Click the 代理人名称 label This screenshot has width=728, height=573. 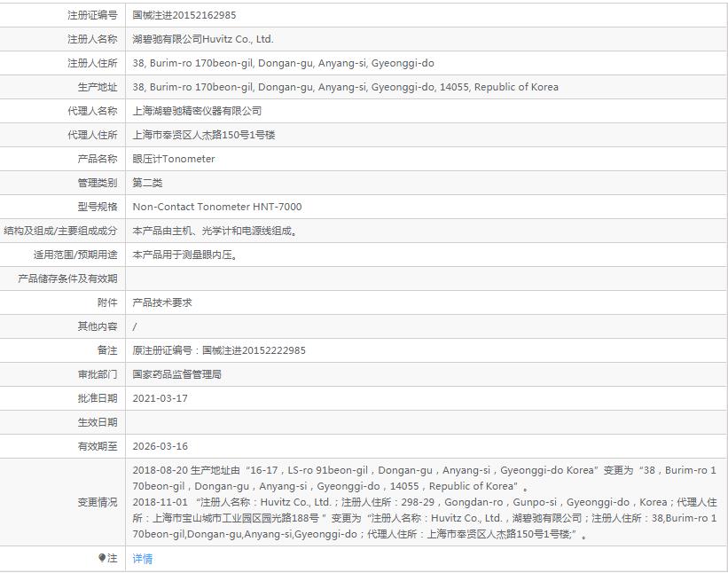pos(92,111)
